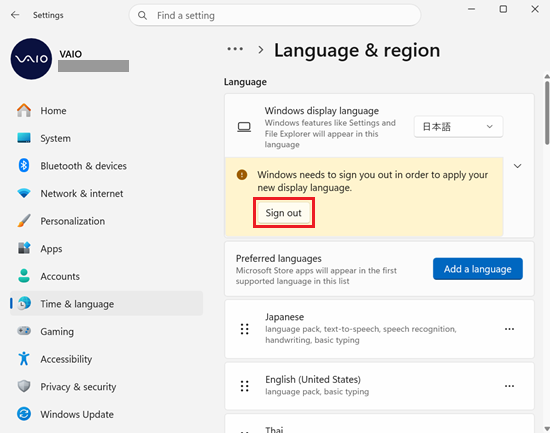Click the Home house icon
The width and height of the screenshot is (550, 433).
pyautogui.click(x=24, y=111)
